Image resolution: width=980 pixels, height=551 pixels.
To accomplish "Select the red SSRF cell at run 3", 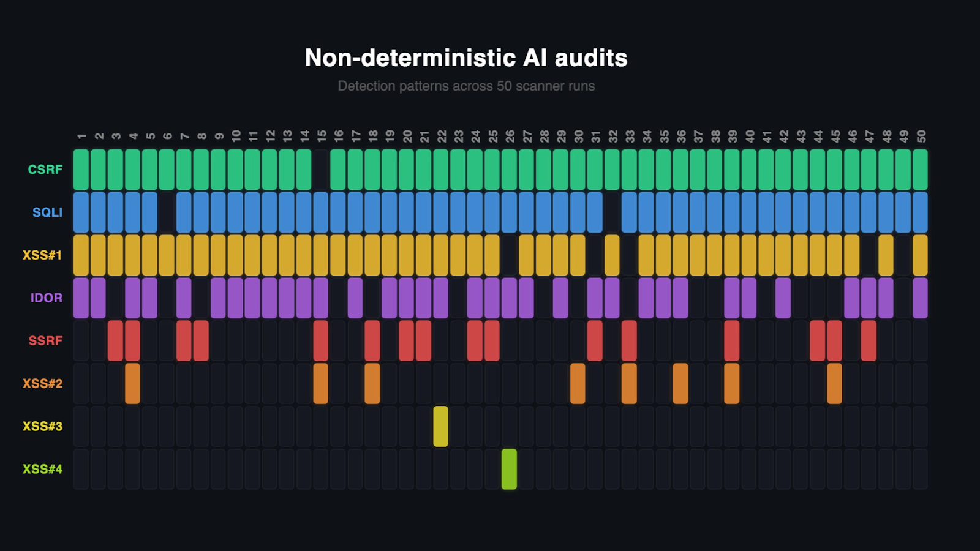I will [115, 340].
